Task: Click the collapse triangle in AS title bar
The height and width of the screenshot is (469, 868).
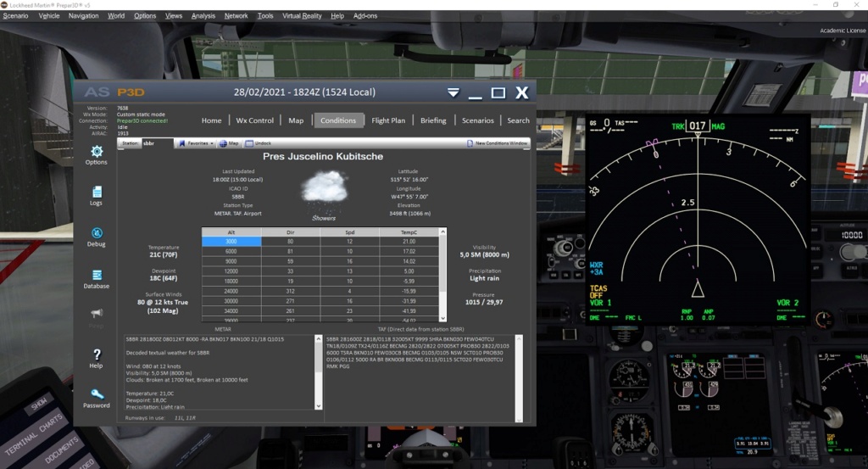Action: [453, 92]
